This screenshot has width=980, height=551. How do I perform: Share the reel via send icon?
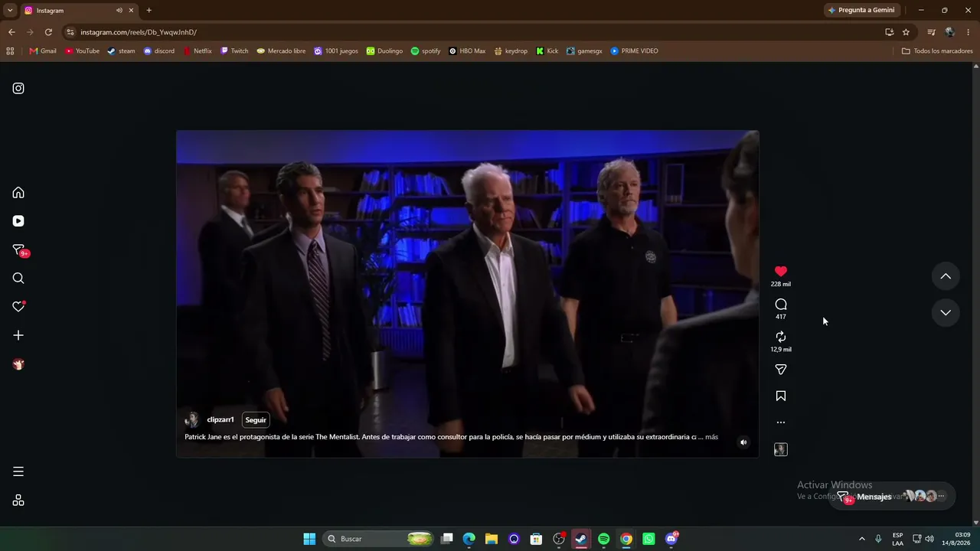[x=781, y=370]
